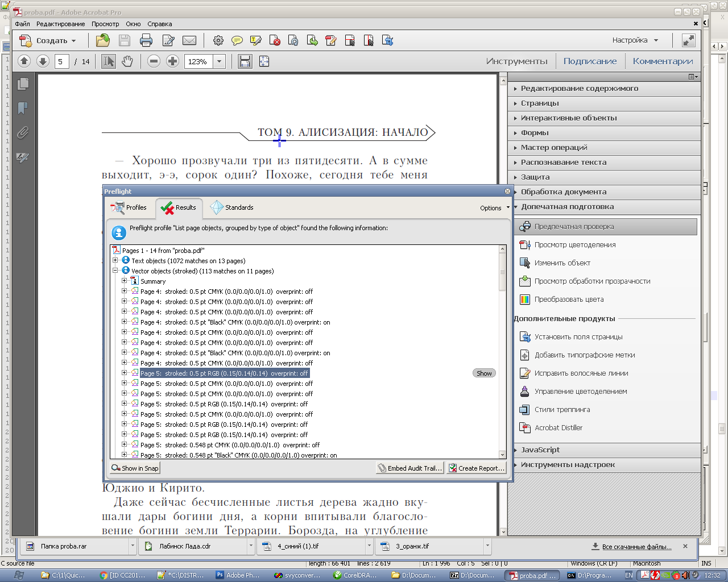Open the Редактирование menu

pos(60,24)
